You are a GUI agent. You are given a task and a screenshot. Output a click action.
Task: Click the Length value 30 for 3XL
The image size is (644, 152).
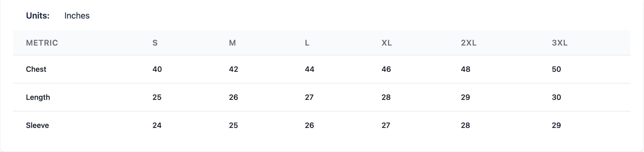click(x=556, y=97)
